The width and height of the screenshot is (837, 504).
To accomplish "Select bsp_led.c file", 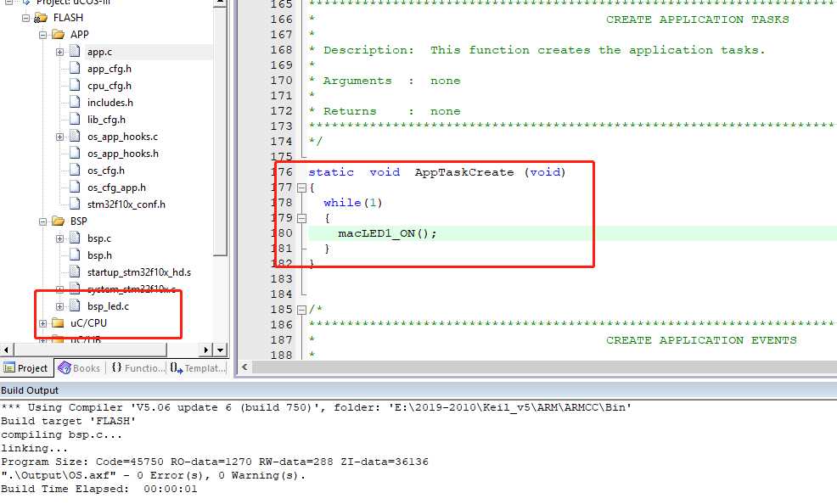I will coord(109,306).
